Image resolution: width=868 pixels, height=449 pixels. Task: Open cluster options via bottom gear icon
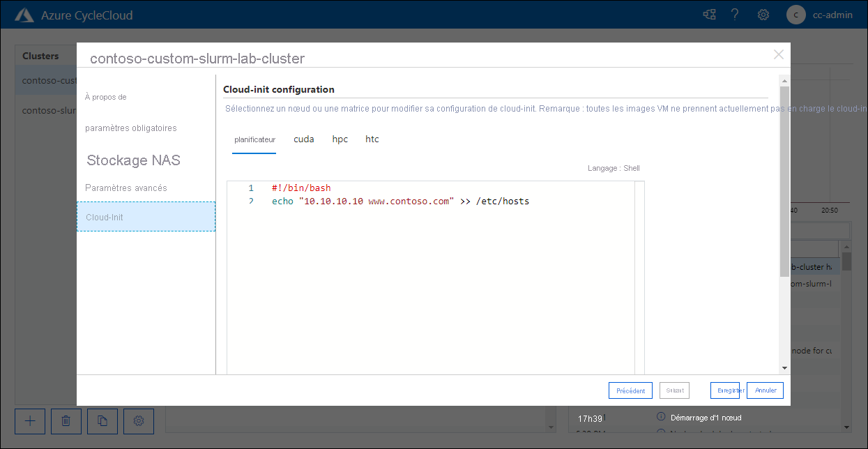click(x=138, y=421)
